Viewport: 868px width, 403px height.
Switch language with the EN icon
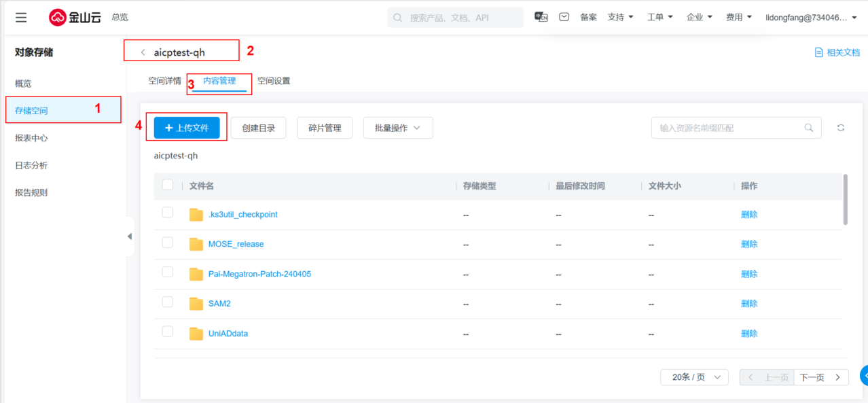pos(541,17)
